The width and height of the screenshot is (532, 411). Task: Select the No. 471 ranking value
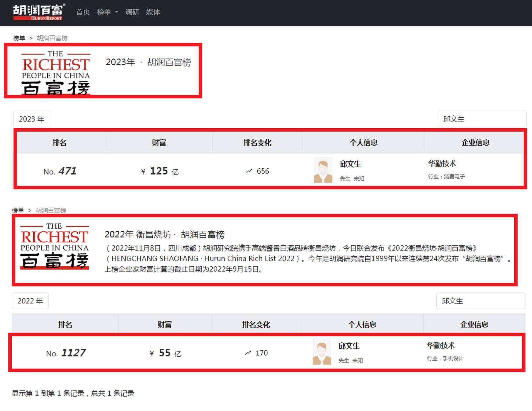point(60,171)
